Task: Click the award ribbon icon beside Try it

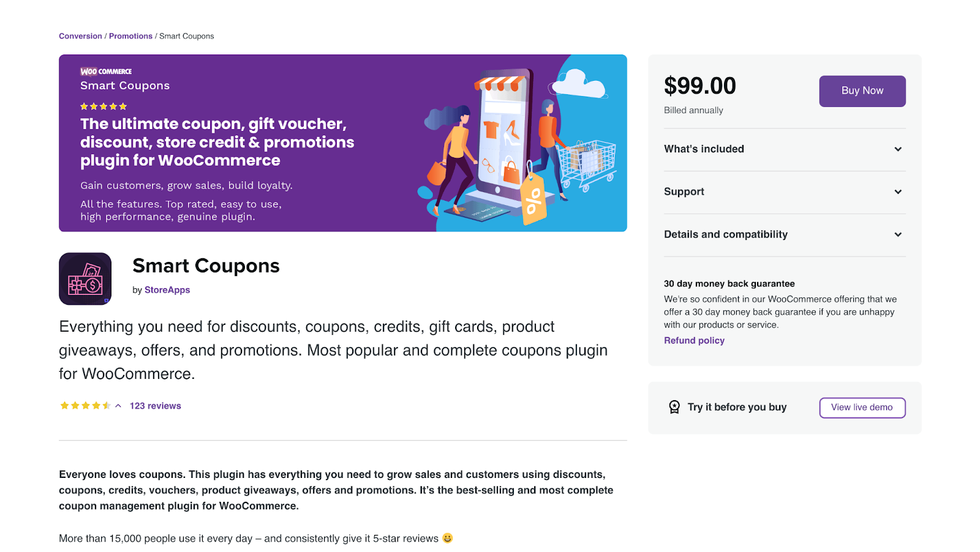Action: point(674,407)
